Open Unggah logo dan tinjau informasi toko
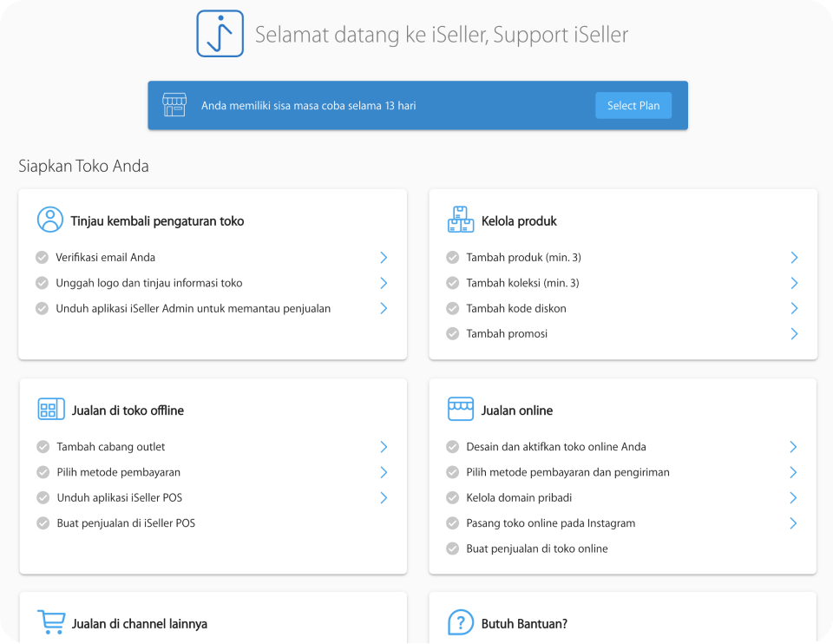This screenshot has width=833, height=644. click(148, 283)
